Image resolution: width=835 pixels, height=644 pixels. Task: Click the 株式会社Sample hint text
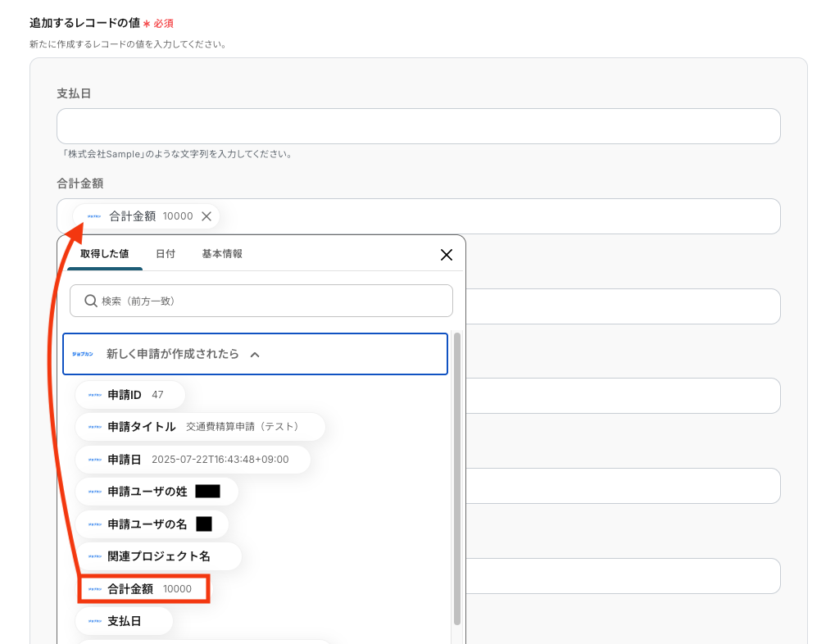[x=177, y=154]
